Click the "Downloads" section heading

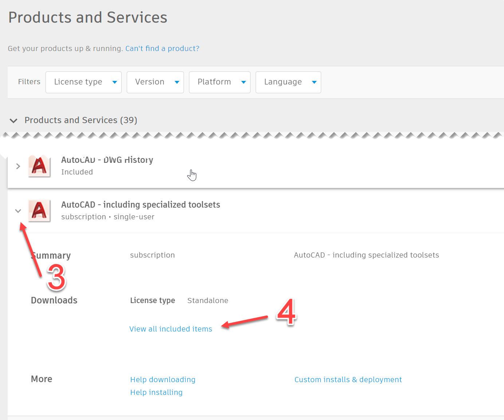coord(54,301)
